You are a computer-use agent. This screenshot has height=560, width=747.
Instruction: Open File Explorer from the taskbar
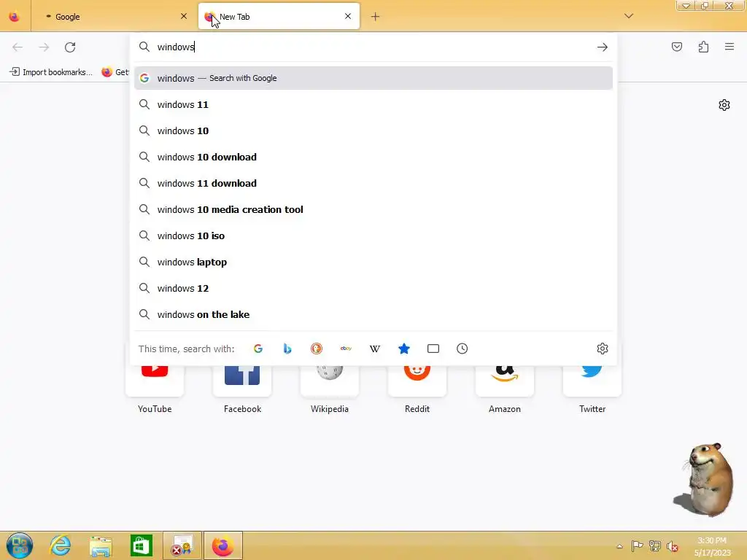101,545
